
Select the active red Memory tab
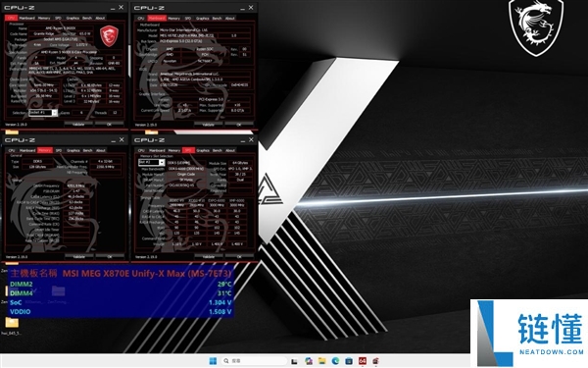(x=45, y=150)
